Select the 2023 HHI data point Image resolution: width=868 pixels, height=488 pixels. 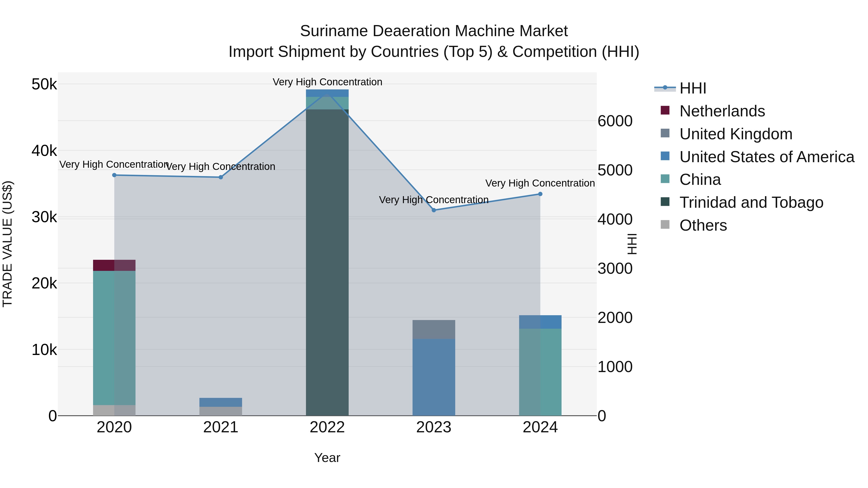click(434, 210)
